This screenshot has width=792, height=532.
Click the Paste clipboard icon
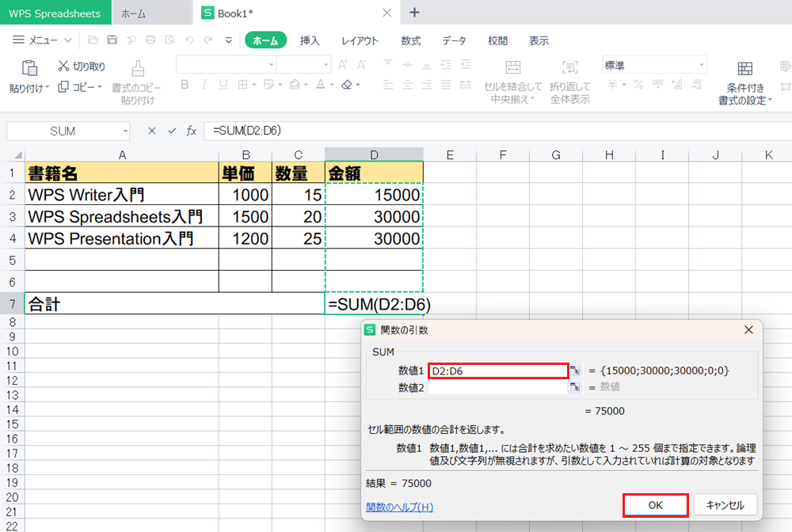[x=29, y=67]
